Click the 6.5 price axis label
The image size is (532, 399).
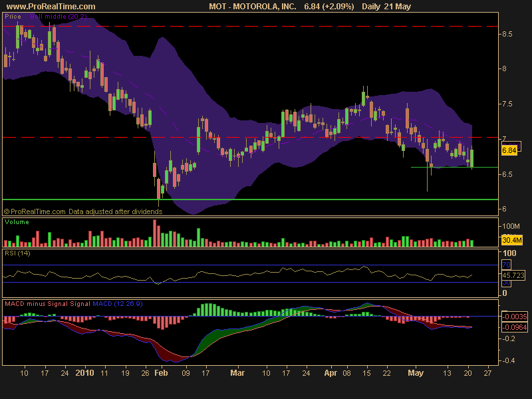click(507, 174)
